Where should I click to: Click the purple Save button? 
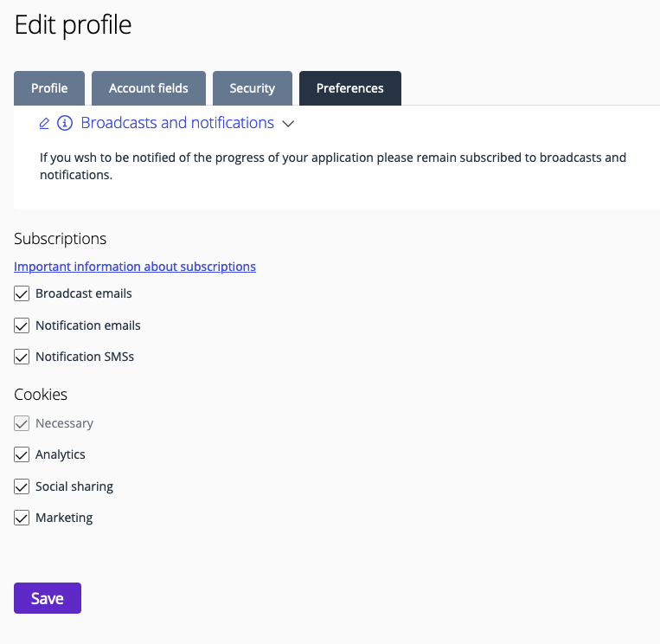coord(48,598)
